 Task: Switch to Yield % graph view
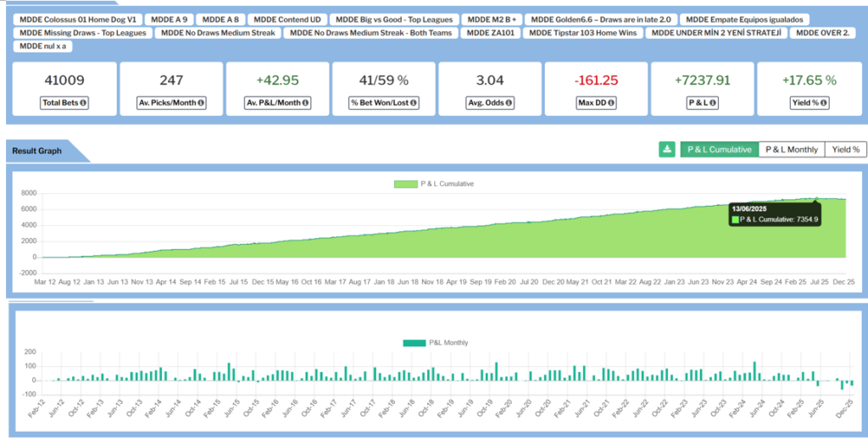coord(845,149)
